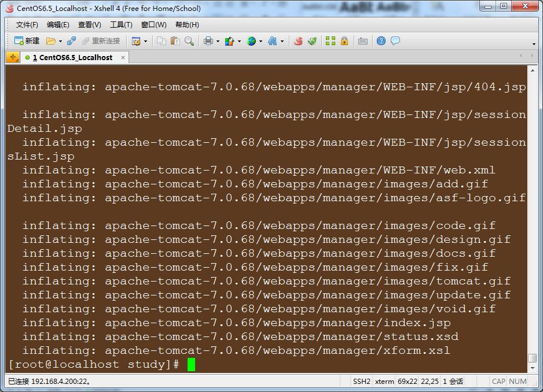Click 69x22 terminal size in status bar
Image resolution: width=543 pixels, height=392 pixels.
pyautogui.click(x=408, y=381)
